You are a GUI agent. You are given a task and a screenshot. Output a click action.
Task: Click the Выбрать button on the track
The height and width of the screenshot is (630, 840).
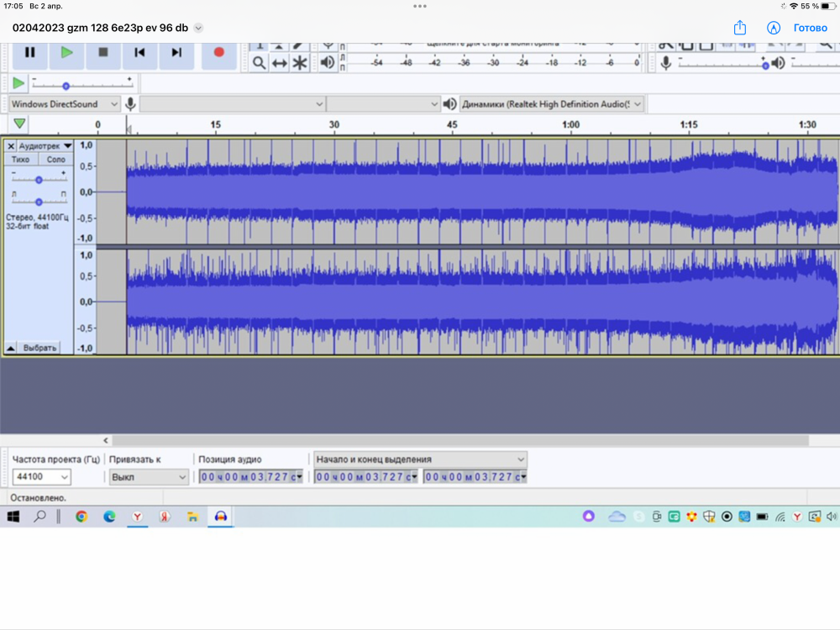point(39,347)
